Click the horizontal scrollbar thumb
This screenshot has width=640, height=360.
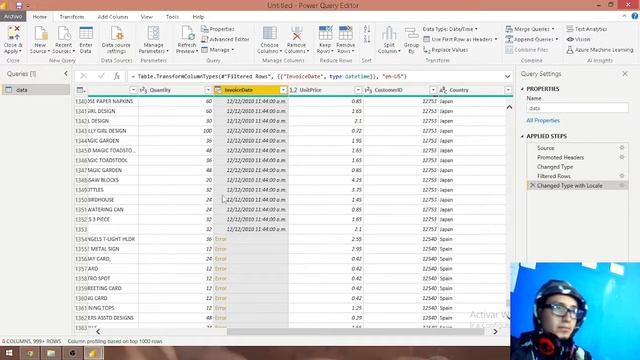(x=355, y=331)
